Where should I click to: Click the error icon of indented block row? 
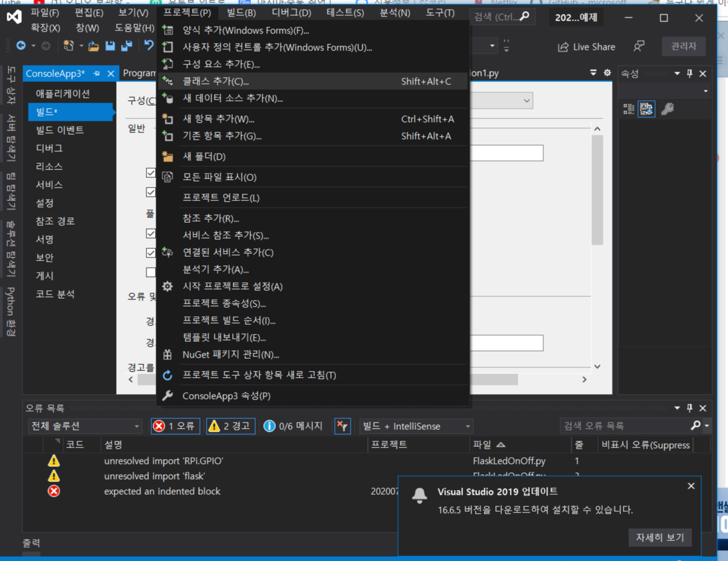pyautogui.click(x=54, y=491)
